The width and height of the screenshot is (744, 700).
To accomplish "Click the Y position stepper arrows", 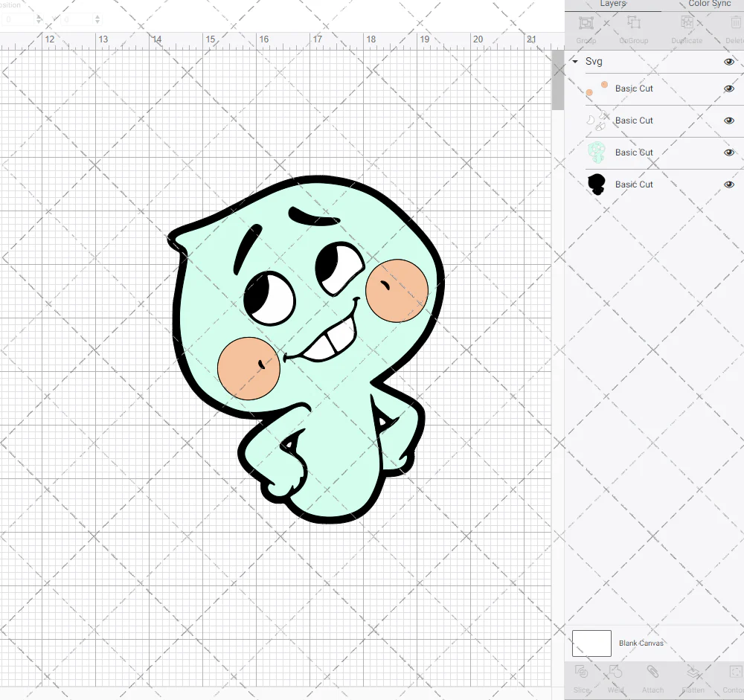I will (97, 19).
